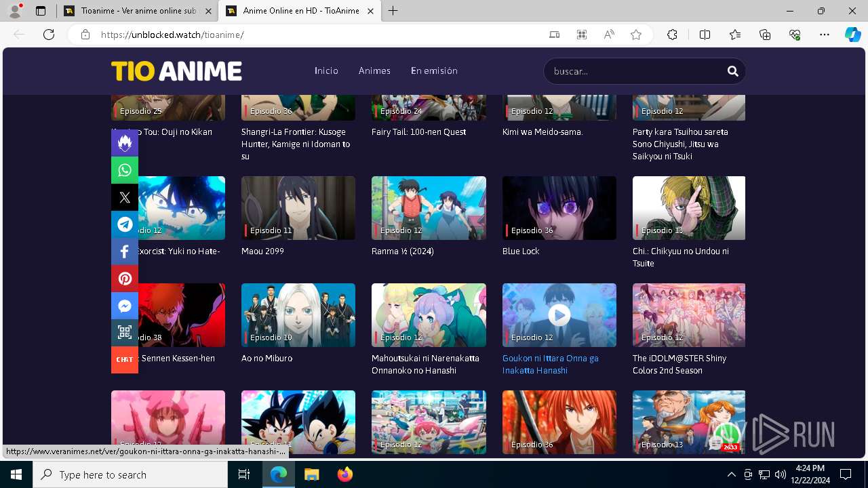
Task: Toggle Split screen icon
Action: click(705, 35)
